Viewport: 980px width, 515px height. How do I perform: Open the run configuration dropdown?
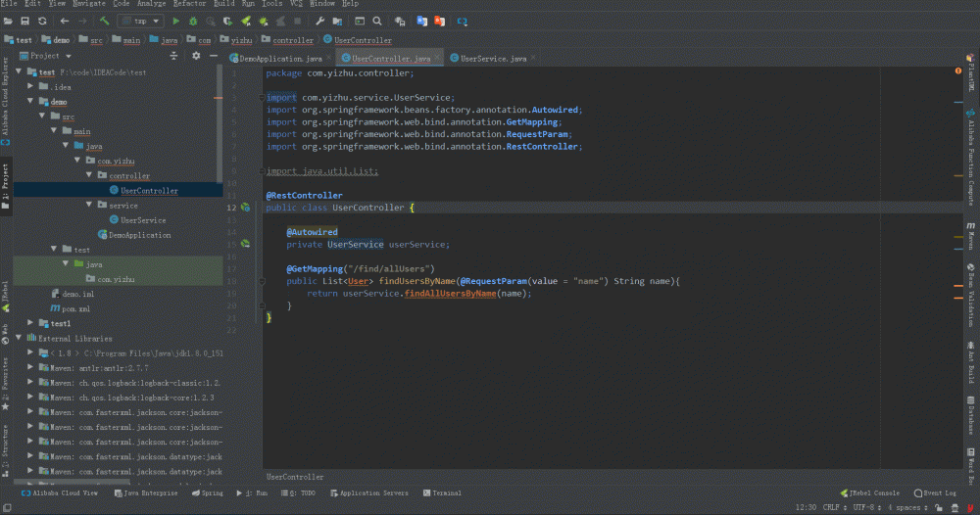140,21
